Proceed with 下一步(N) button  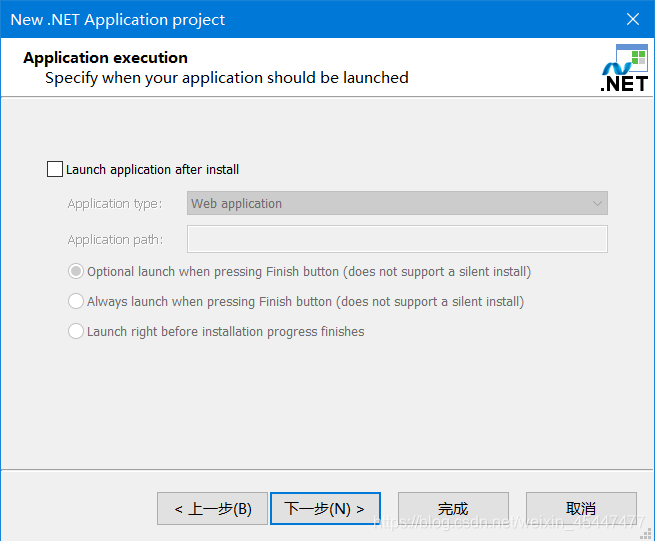[325, 508]
